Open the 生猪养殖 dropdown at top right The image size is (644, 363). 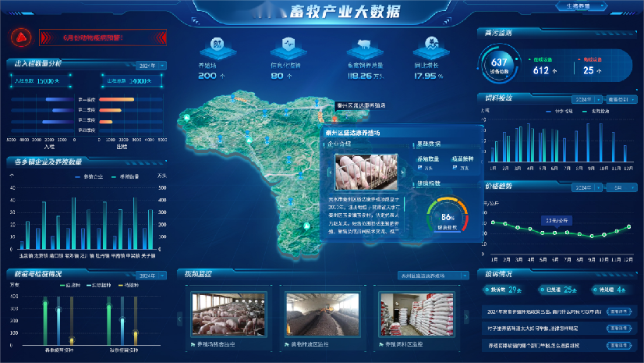point(596,5)
